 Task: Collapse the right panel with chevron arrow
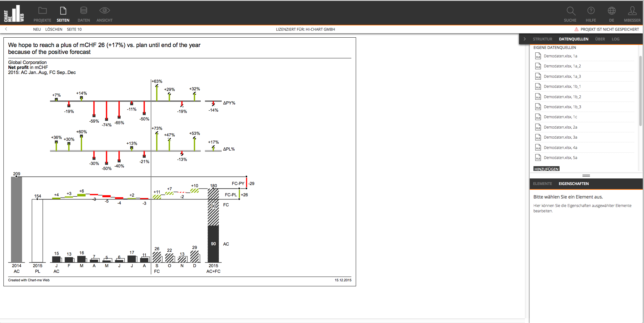point(525,39)
